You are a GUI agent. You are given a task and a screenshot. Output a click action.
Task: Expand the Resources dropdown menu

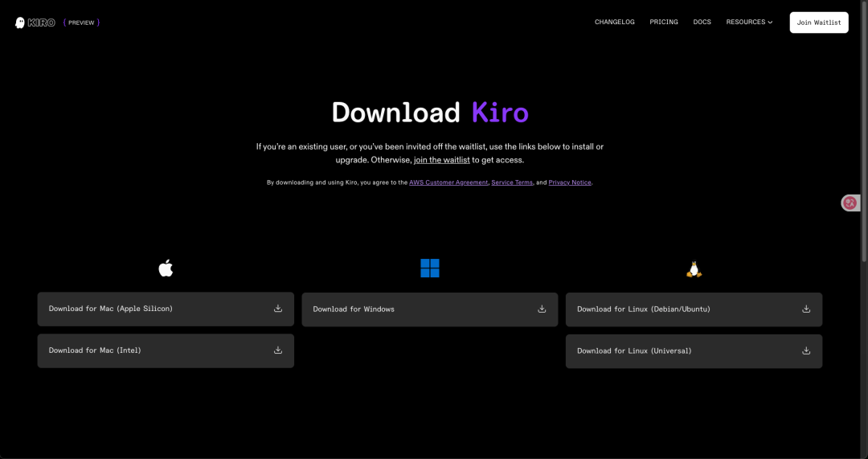pos(749,23)
